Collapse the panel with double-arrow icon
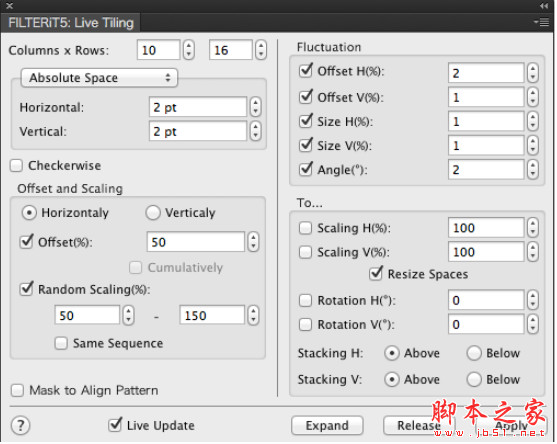The width and height of the screenshot is (557, 444). pos(544,6)
